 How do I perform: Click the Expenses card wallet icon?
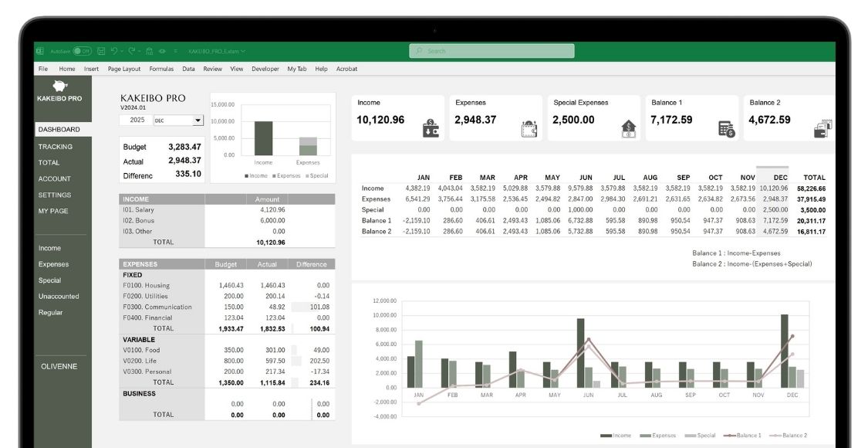click(529, 129)
